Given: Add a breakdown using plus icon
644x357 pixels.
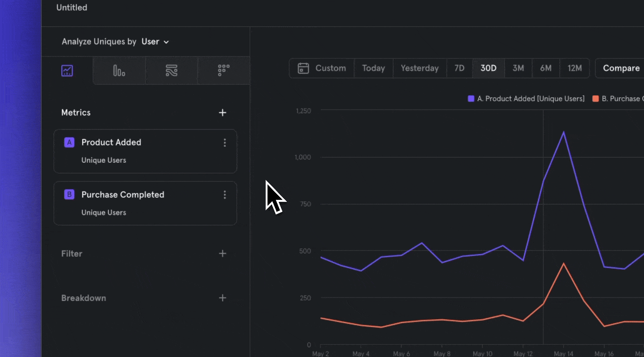Looking at the screenshot, I should point(222,298).
